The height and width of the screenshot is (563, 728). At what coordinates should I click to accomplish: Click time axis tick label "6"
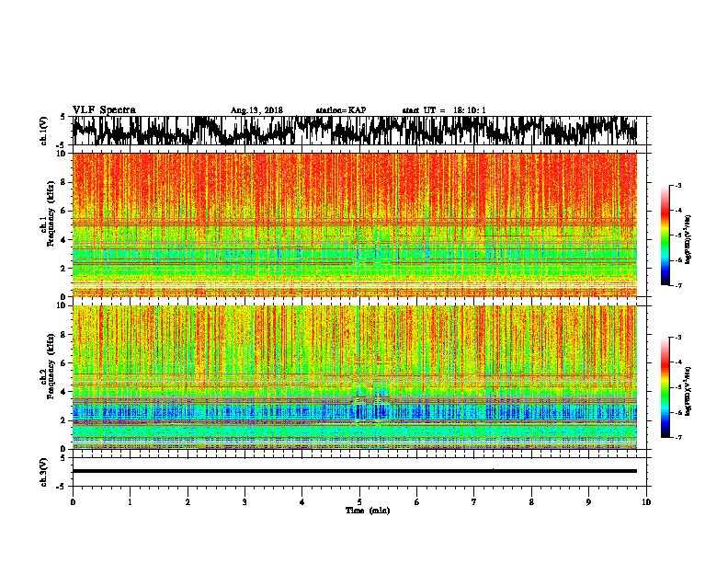point(417,502)
